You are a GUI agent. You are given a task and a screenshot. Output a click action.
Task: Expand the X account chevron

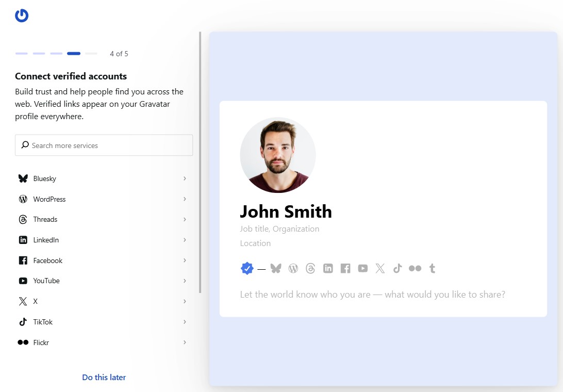coord(185,301)
